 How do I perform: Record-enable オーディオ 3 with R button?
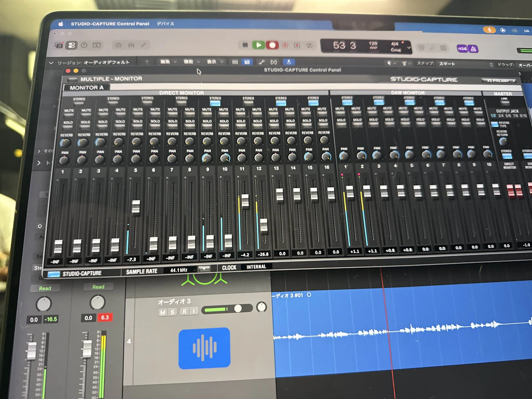pyautogui.click(x=184, y=312)
